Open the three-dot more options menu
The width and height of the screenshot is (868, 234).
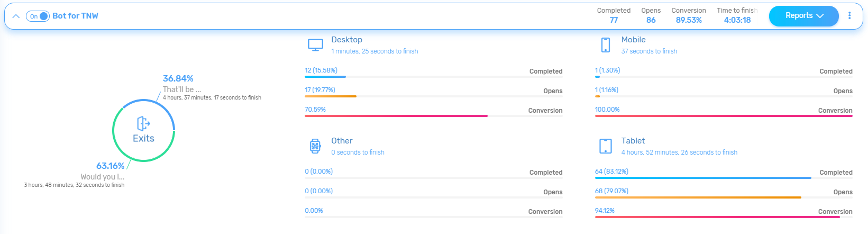pyautogui.click(x=849, y=16)
